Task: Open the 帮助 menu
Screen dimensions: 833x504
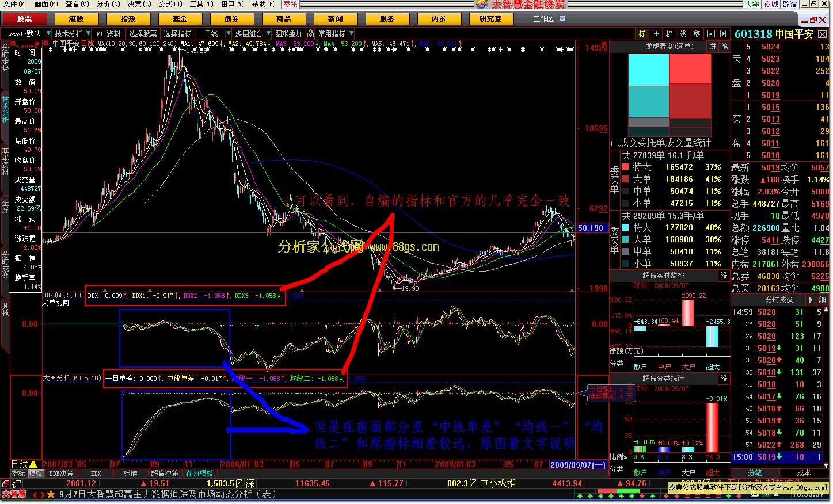Action: point(264,4)
